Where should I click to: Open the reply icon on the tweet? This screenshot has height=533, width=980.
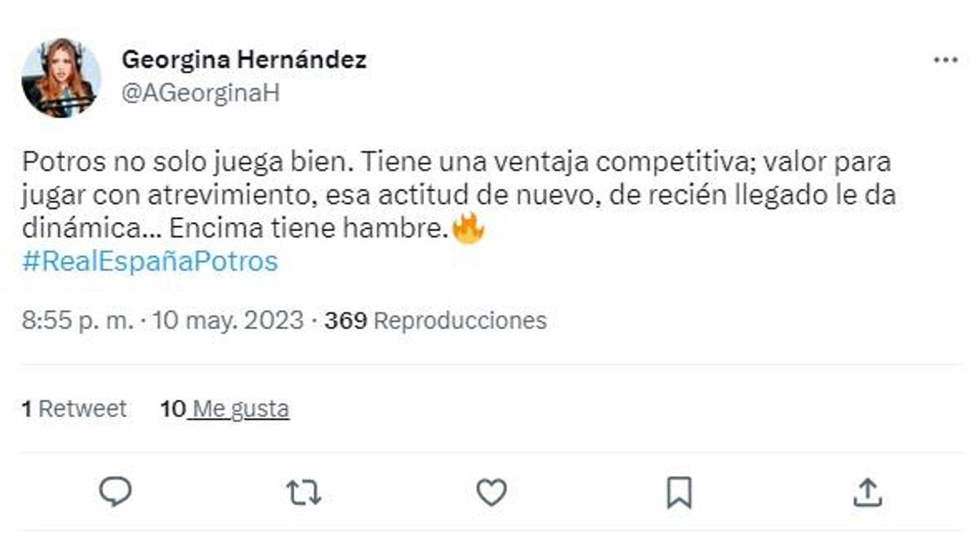pos(115,491)
